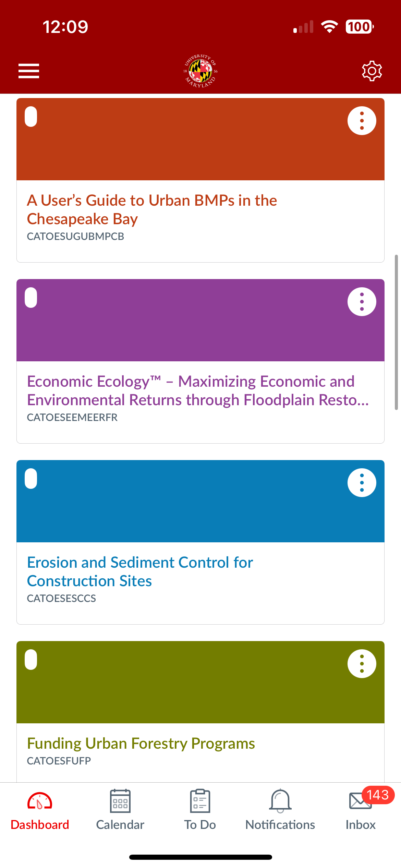
Task: Open the hamburger navigation menu
Action: coord(29,71)
